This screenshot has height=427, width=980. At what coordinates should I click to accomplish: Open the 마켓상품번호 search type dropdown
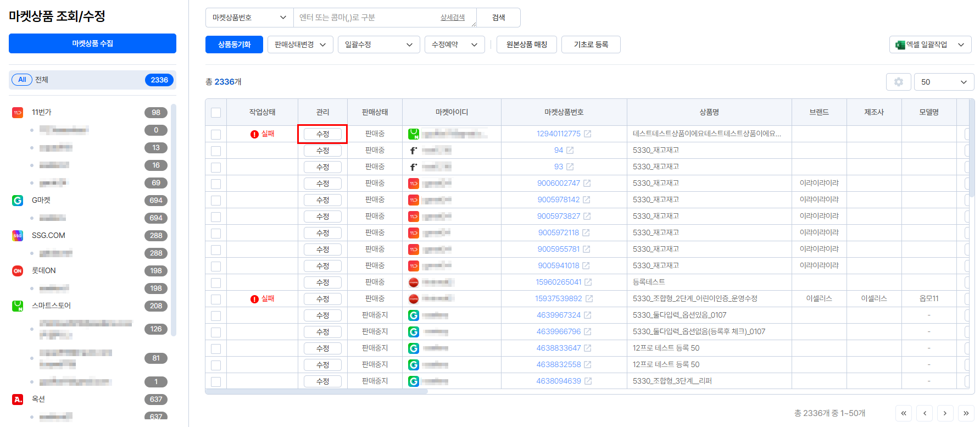(x=249, y=18)
